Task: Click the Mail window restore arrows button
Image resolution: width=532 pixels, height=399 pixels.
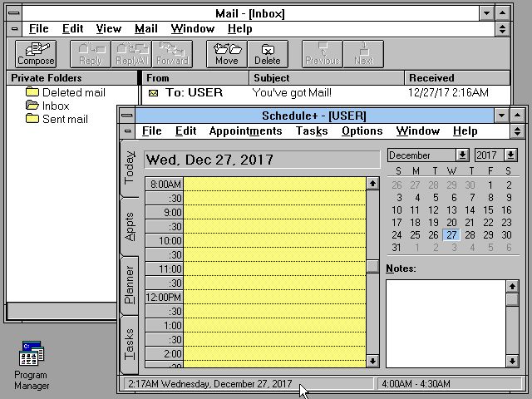Action: click(502, 29)
